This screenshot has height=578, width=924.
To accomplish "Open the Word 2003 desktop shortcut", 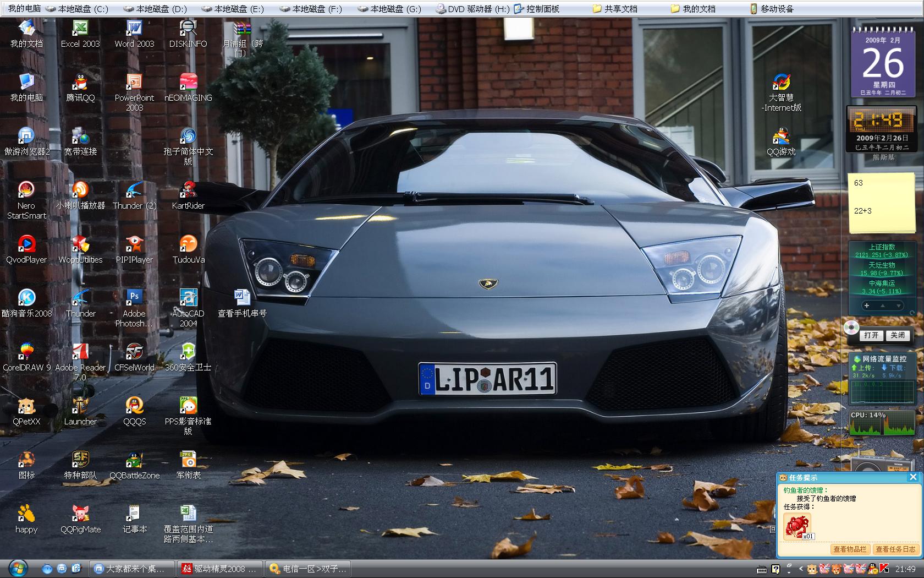I will click(x=134, y=34).
